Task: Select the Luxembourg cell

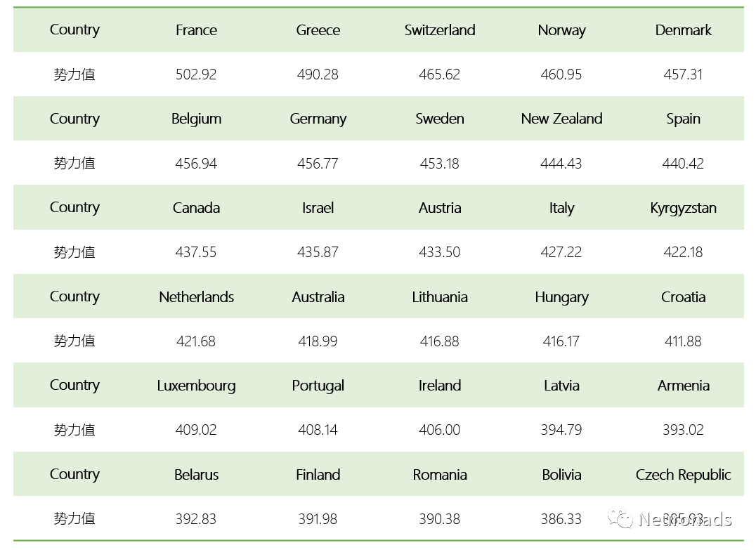Action: (196, 386)
